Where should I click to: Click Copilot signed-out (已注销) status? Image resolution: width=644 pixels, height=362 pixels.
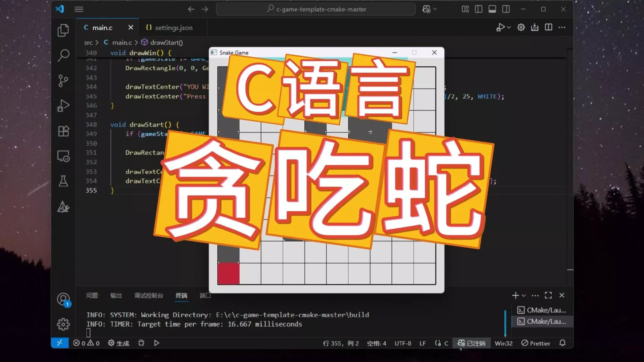471,343
